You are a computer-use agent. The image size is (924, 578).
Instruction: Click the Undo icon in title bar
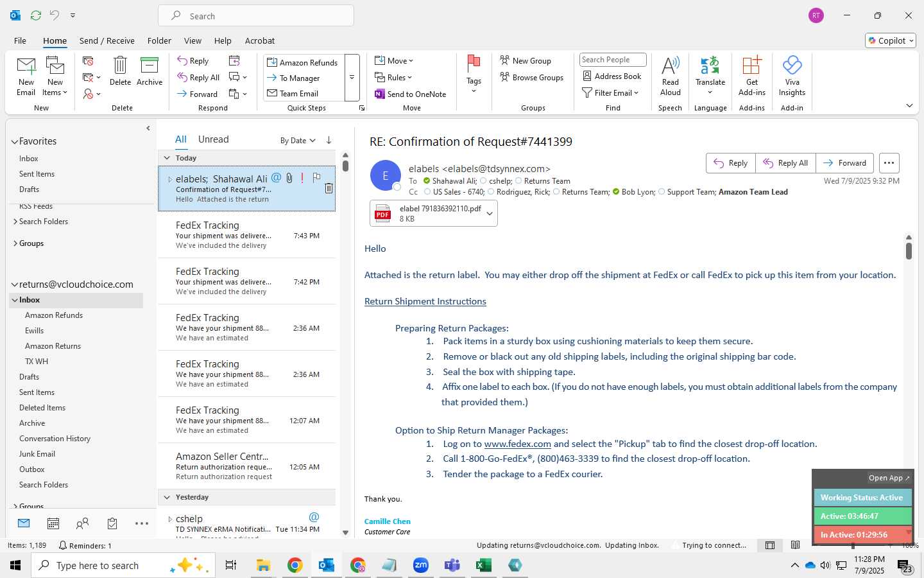(x=55, y=15)
